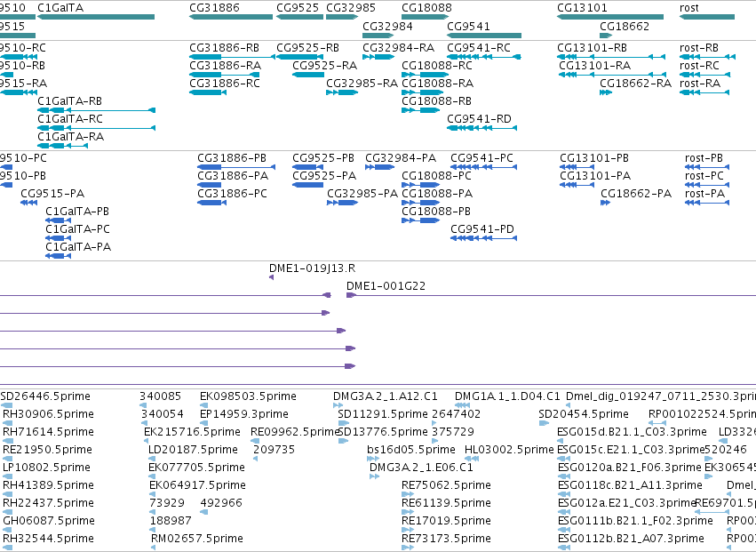Select the CG32985 gene label
This screenshot has width=756, height=552.
[x=351, y=8]
